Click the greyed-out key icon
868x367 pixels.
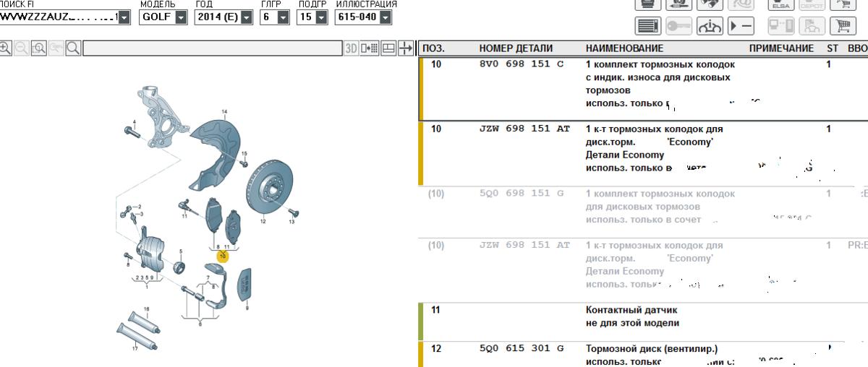pos(679,27)
